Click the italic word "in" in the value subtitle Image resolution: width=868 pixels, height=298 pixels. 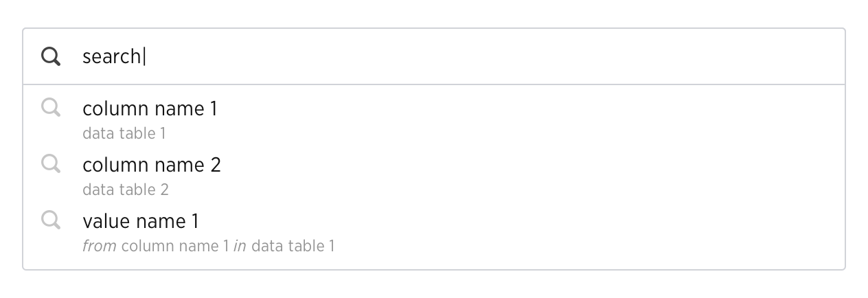(240, 246)
